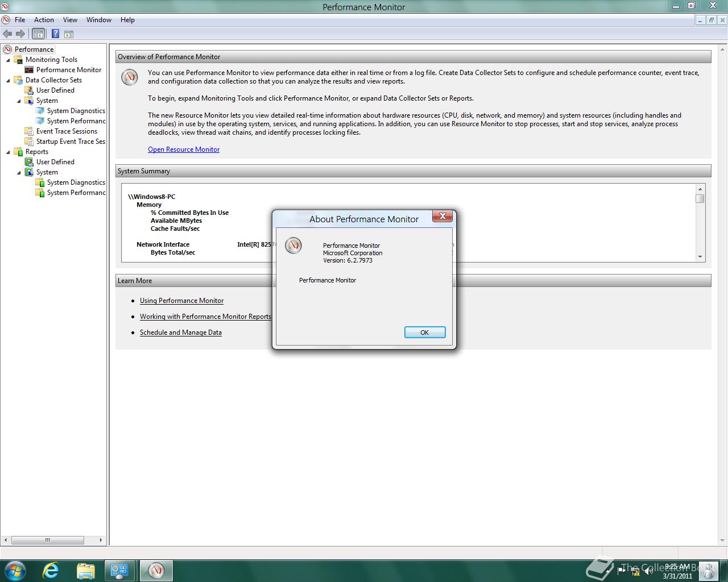Viewport: 728px width, 582px height.
Task: Click System Diagnostics icon under Reports
Action: tap(40, 182)
